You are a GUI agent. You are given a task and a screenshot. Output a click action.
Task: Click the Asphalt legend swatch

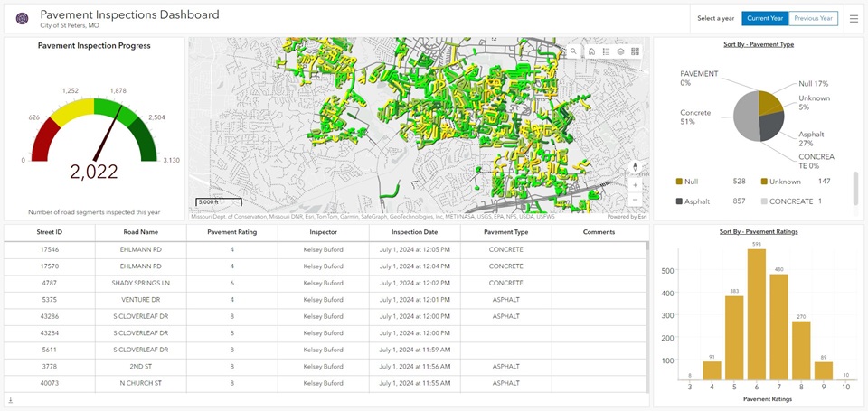pos(680,201)
